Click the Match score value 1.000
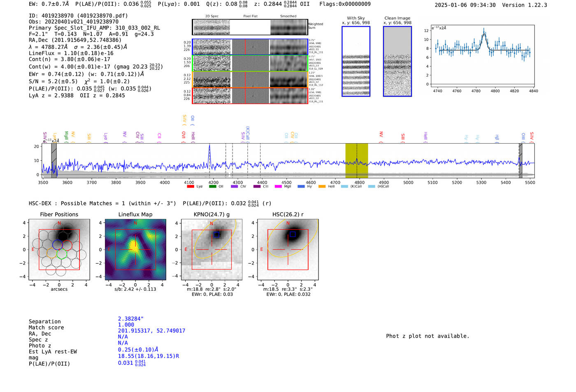 coord(126,325)
